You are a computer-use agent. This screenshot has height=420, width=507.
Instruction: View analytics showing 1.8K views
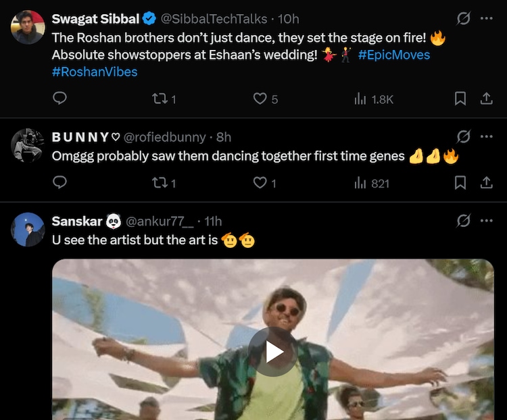click(x=374, y=99)
